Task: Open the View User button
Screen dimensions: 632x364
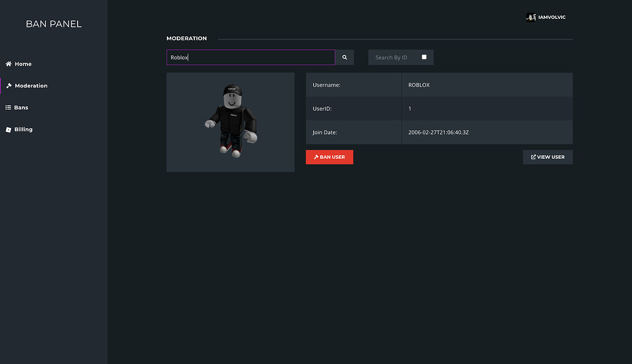Action: (x=548, y=157)
